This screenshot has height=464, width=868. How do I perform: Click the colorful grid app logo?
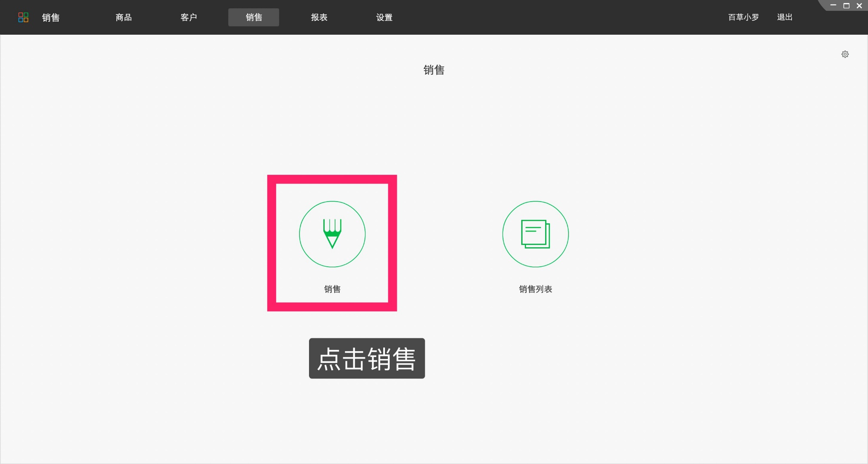[24, 17]
